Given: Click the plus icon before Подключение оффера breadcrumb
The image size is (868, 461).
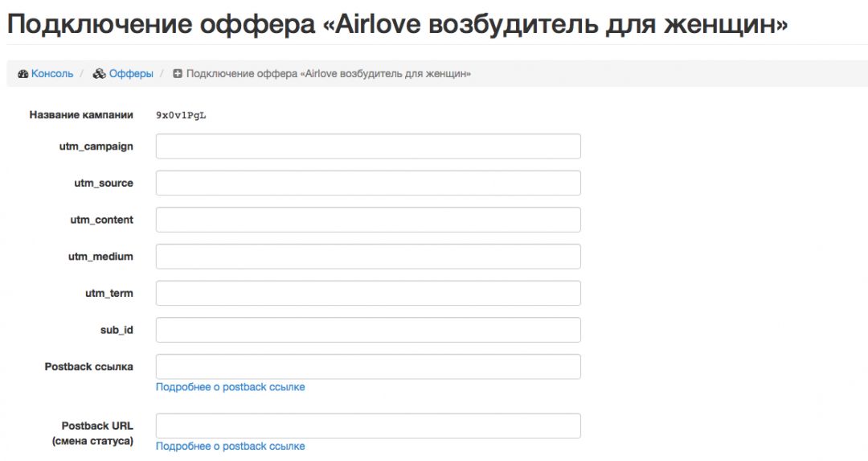Looking at the screenshot, I should pyautogui.click(x=177, y=74).
